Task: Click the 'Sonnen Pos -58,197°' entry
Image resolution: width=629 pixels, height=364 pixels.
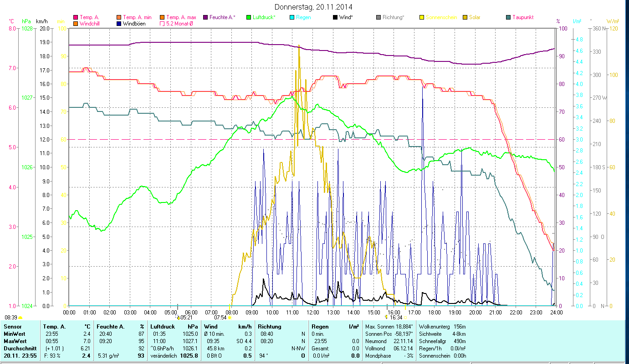Action: [389, 334]
